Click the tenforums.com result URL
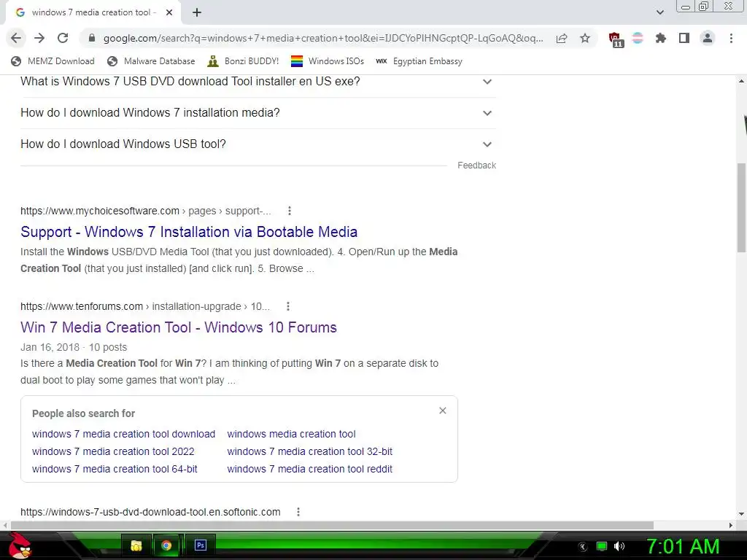This screenshot has width=747, height=560. (145, 306)
